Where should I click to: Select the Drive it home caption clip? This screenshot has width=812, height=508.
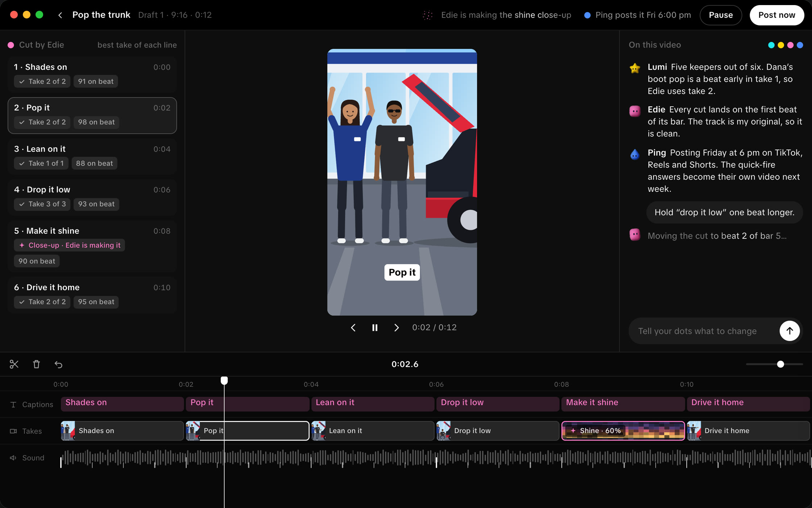click(x=748, y=404)
